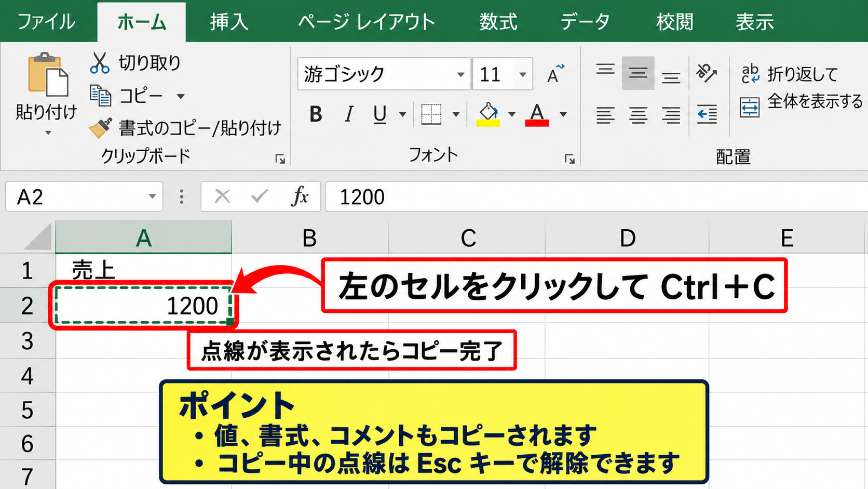Select the Format Painter brush icon

[x=100, y=128]
